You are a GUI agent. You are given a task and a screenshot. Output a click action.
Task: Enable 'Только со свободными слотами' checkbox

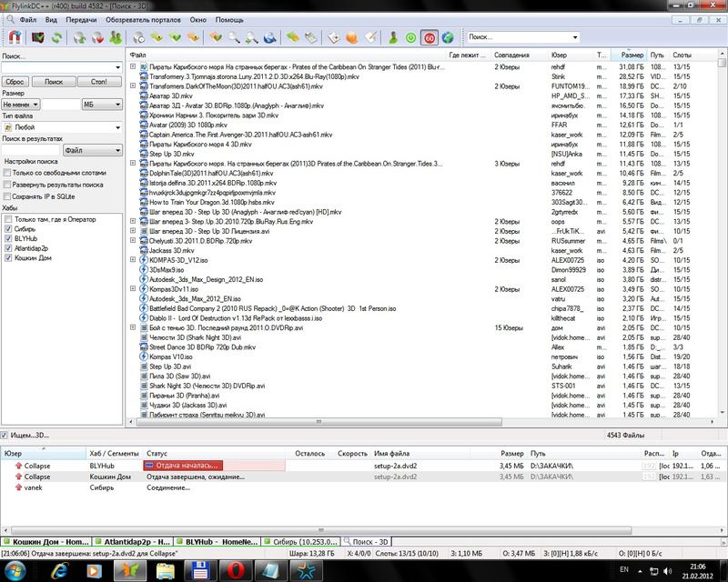[x=8, y=172]
